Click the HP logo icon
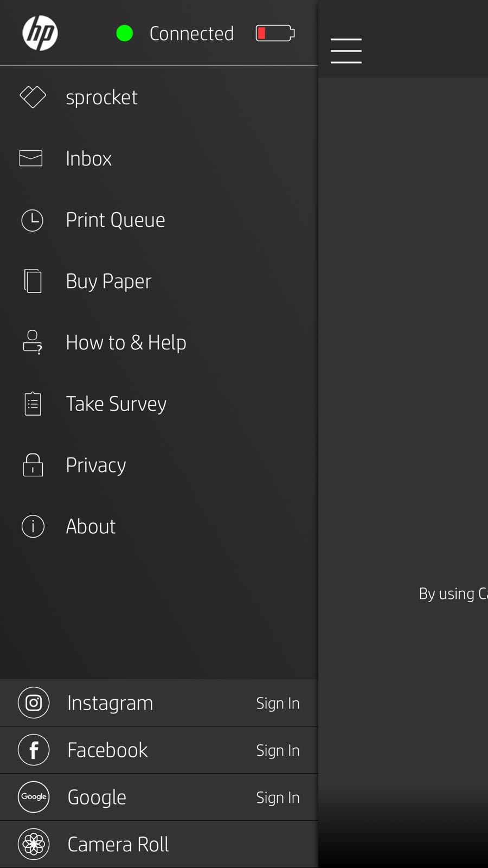The width and height of the screenshot is (488, 868). (40, 33)
